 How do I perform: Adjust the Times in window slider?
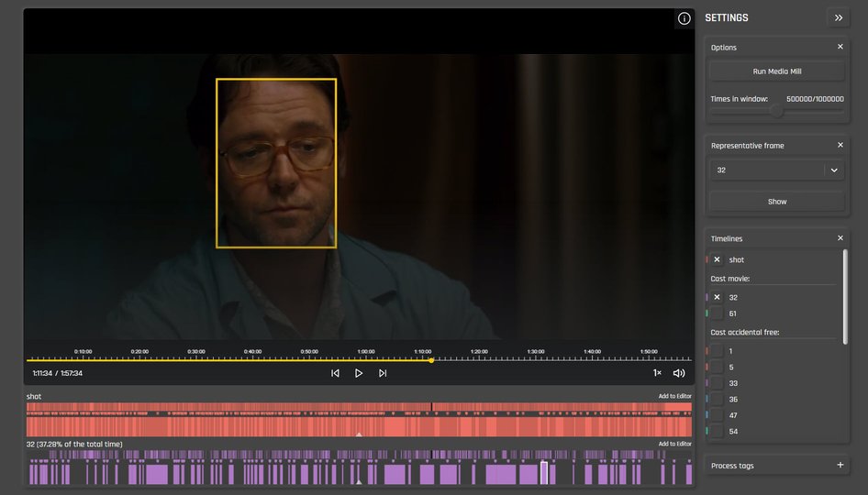776,111
